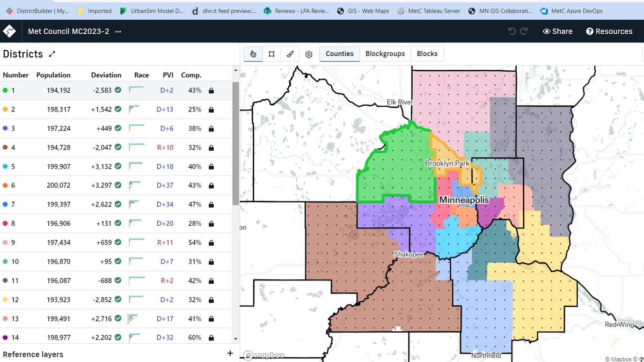644x362 pixels.
Task: Switch to Blocks geolevel
Action: click(427, 54)
